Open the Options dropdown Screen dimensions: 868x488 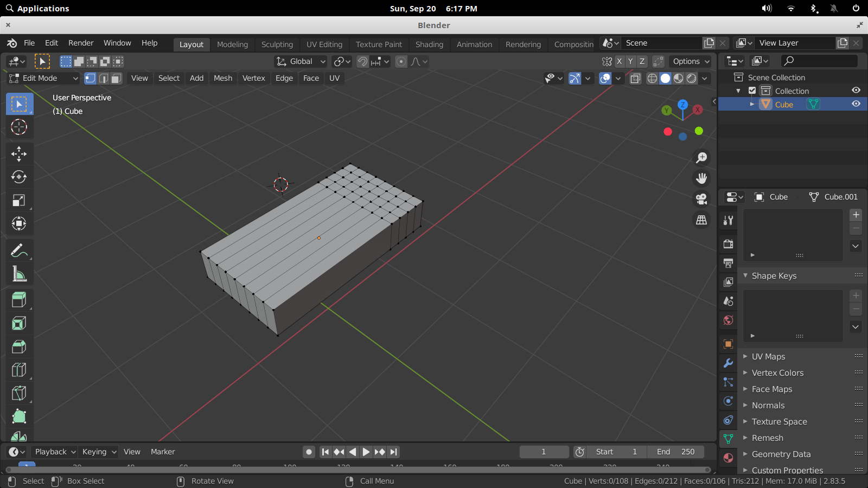(x=690, y=61)
